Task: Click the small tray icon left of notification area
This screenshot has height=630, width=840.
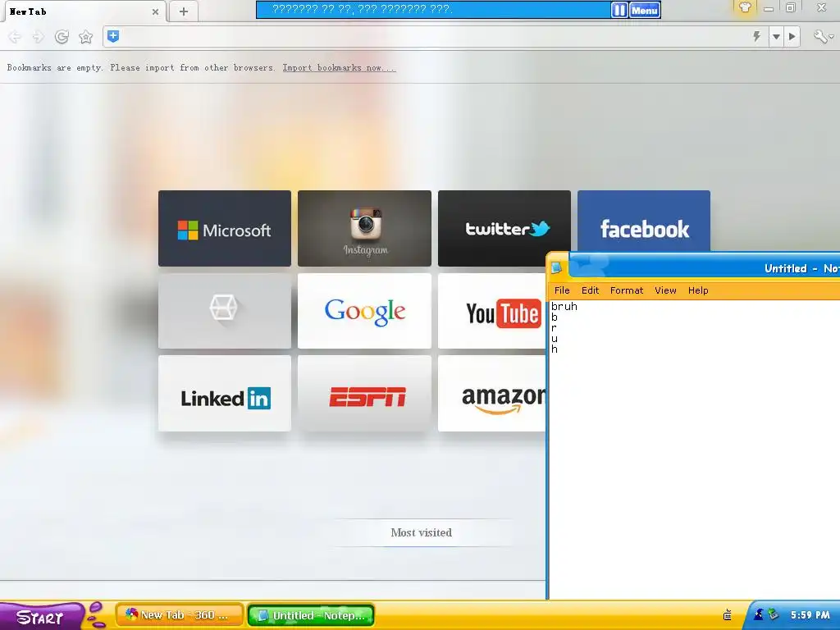Action: click(728, 615)
